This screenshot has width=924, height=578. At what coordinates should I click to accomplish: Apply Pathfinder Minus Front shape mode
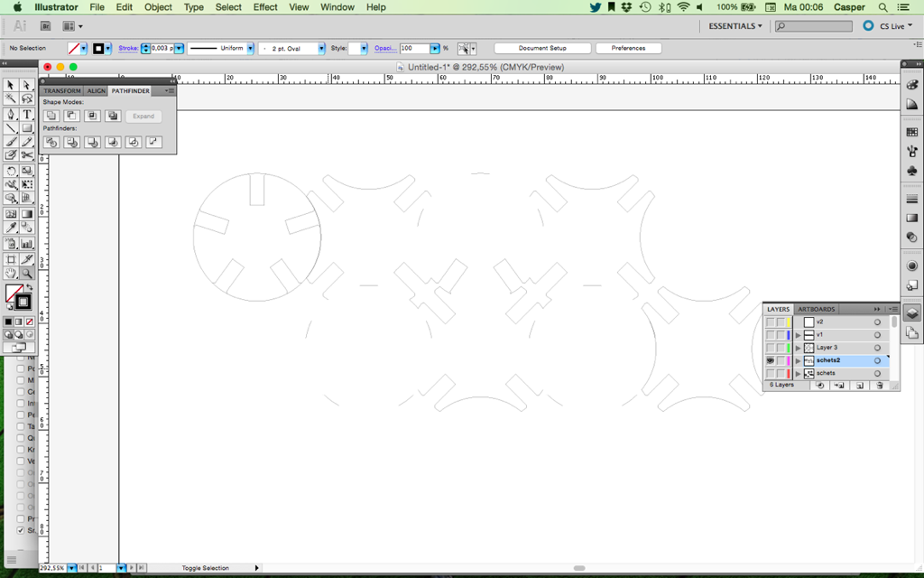(72, 117)
